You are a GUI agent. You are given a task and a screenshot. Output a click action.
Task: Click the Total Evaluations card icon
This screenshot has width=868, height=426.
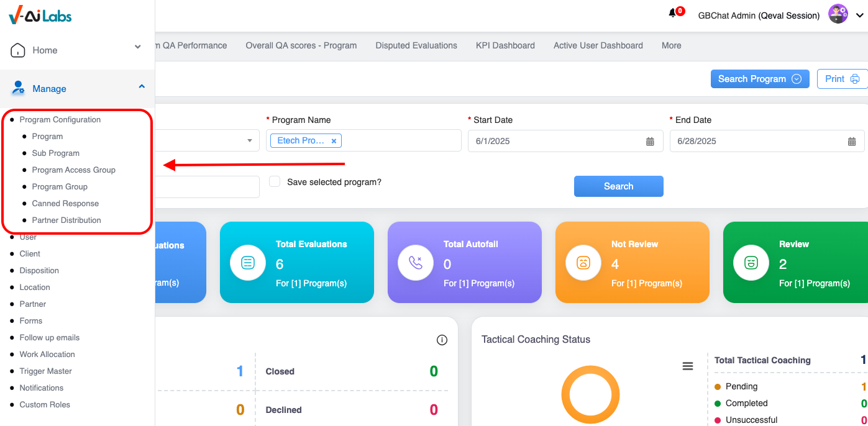pos(248,262)
